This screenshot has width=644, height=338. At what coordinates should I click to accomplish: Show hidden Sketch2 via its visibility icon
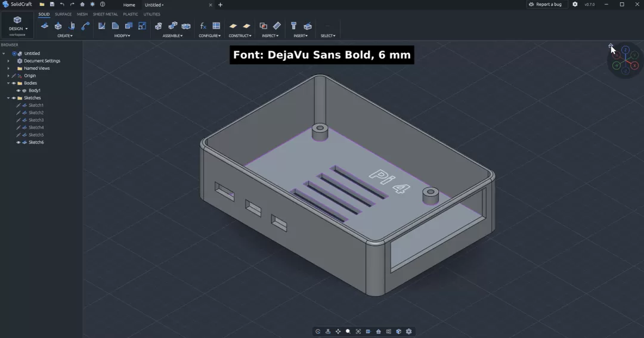(18, 113)
